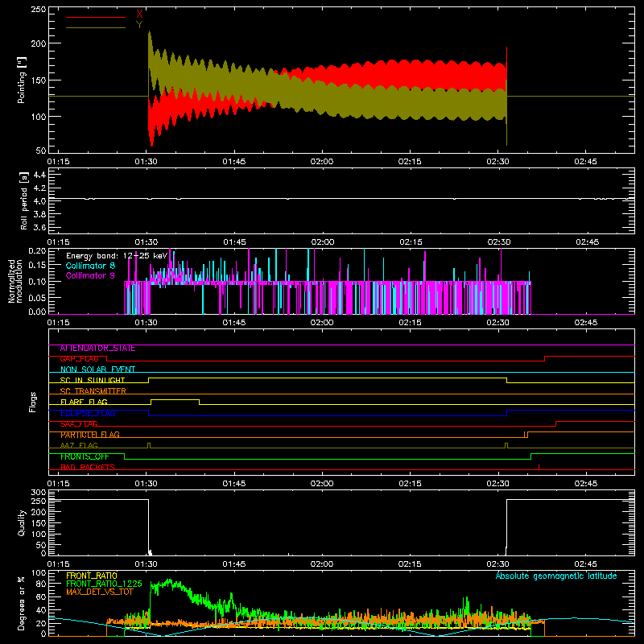644x644 pixels.
Task: Click the 'BAD_PACKETS' flag label
Action: (x=88, y=468)
